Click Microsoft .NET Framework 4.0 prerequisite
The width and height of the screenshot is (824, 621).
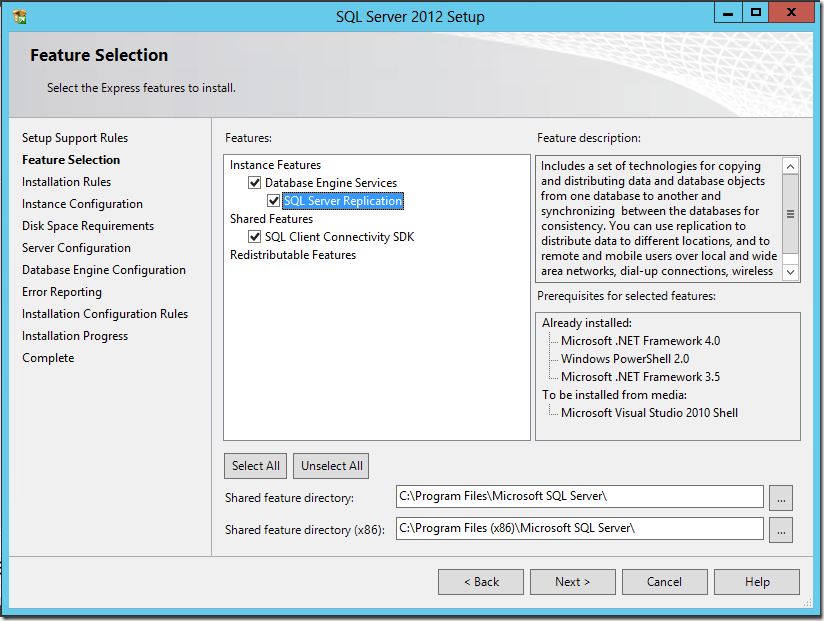[x=641, y=341]
